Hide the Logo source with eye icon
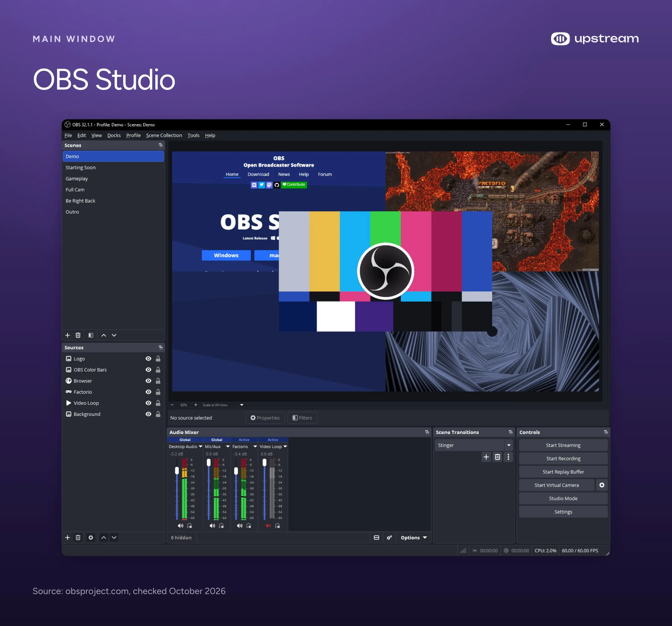 (x=148, y=359)
